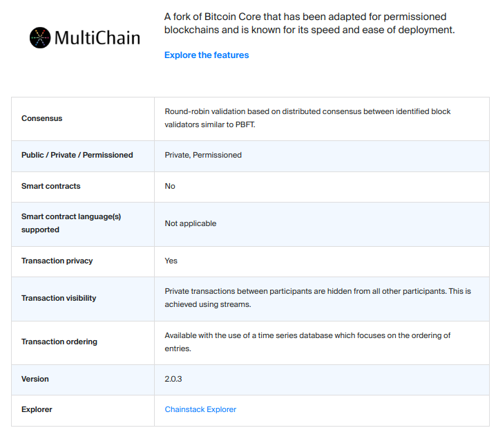This screenshot has height=448, width=496.
Task: Click the Consensus row label
Action: [x=41, y=118]
